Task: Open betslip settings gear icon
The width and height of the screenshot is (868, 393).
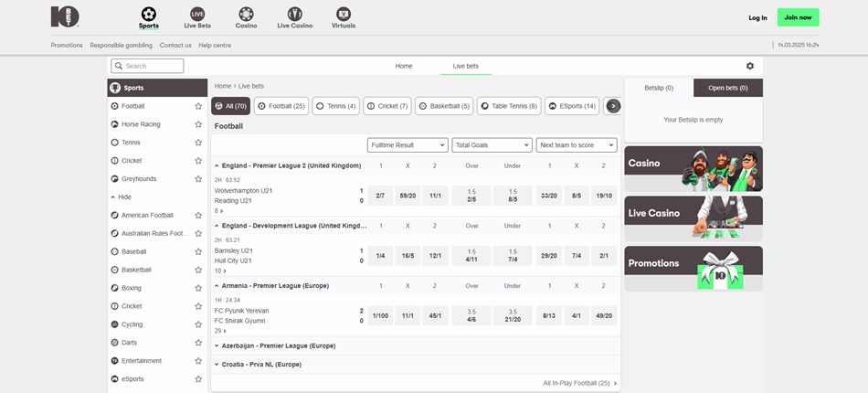Action: (x=750, y=66)
